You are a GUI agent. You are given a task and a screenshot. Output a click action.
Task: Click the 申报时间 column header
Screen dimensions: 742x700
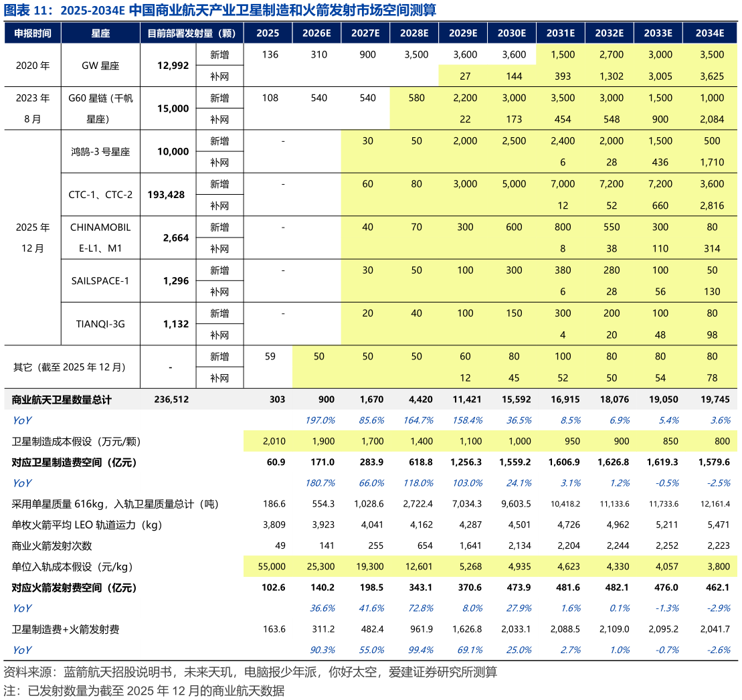pos(32,33)
